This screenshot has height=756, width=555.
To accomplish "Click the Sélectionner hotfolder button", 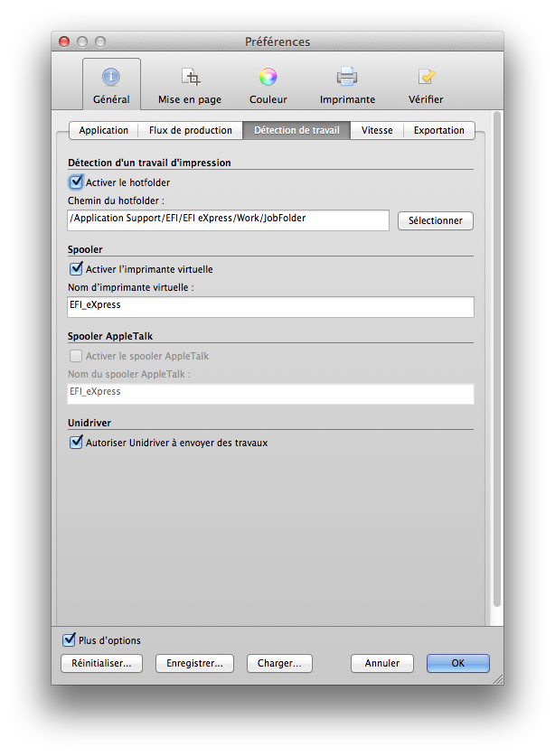I will [436, 220].
